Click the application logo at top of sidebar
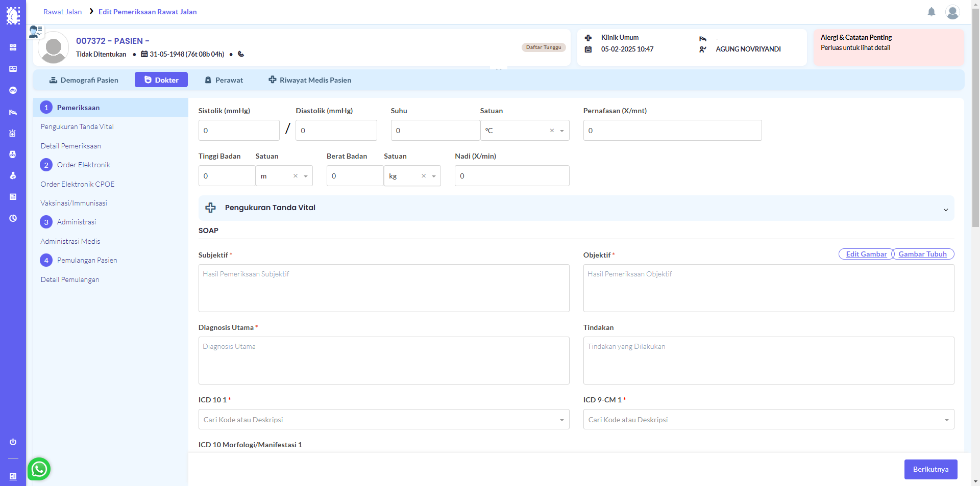This screenshot has width=980, height=486. pyautogui.click(x=13, y=15)
